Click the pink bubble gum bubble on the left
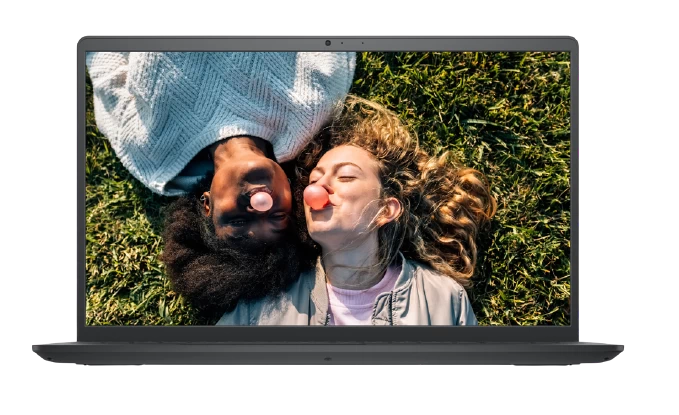Viewport: 679px width, 415px height. (261, 201)
